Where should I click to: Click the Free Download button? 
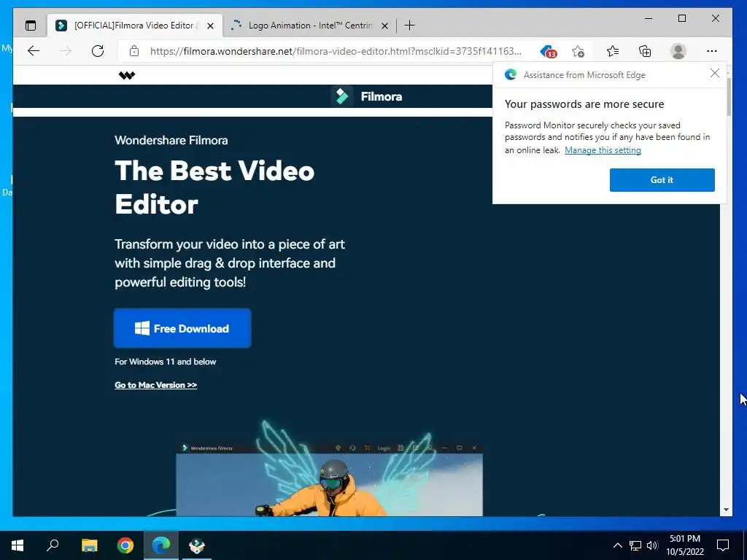pos(182,328)
